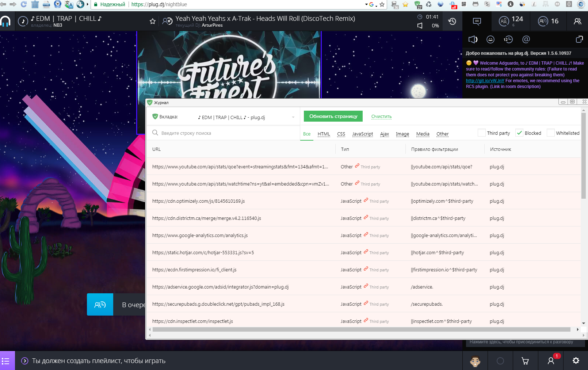
Task: Enable the Whitelisted checkbox
Action: click(550, 133)
